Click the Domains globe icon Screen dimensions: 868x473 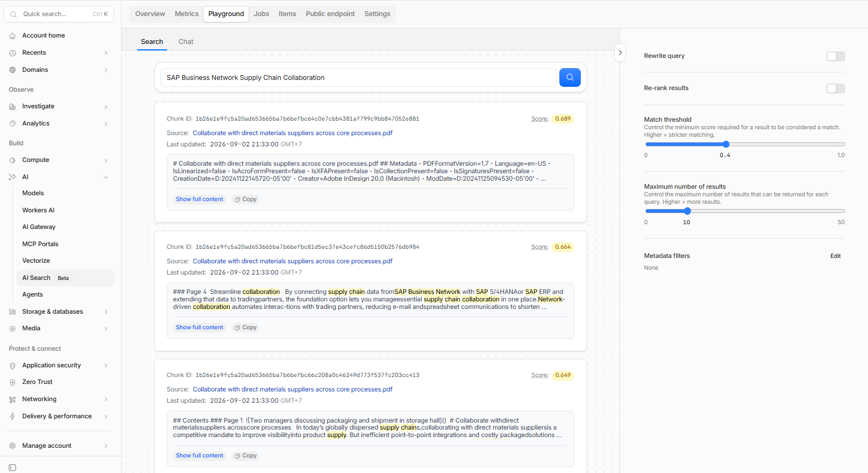[12, 70]
